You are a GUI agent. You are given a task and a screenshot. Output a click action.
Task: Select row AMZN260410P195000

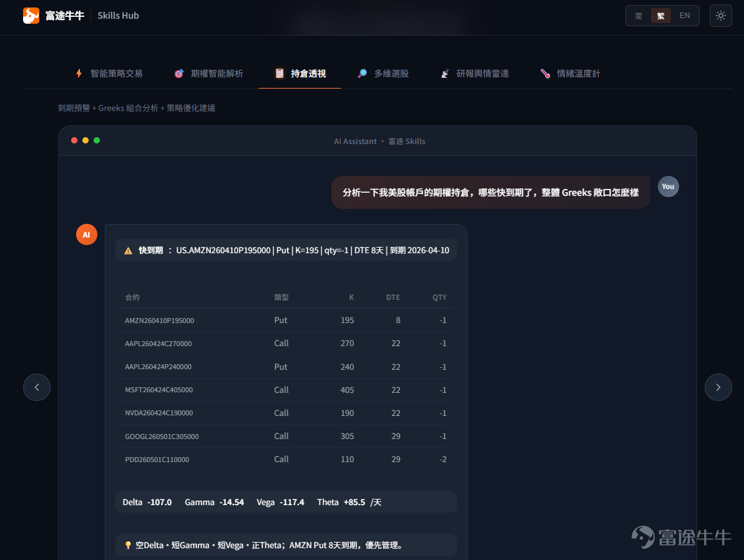tap(286, 321)
